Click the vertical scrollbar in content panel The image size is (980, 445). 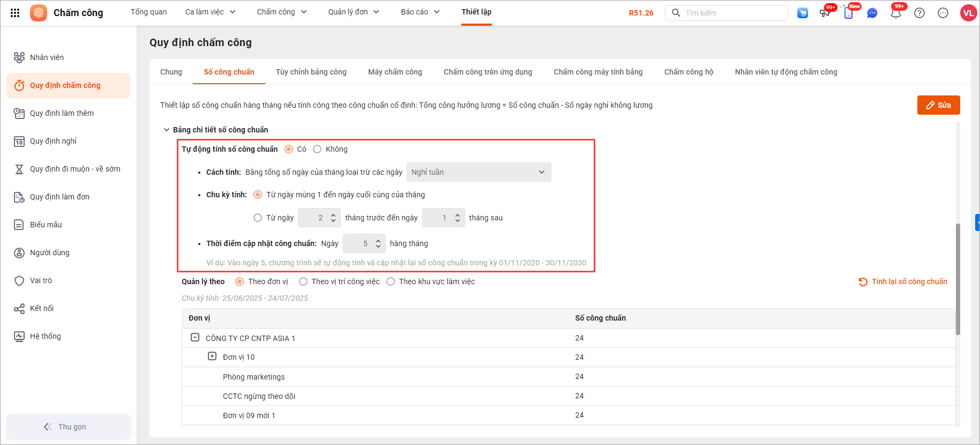click(x=957, y=279)
